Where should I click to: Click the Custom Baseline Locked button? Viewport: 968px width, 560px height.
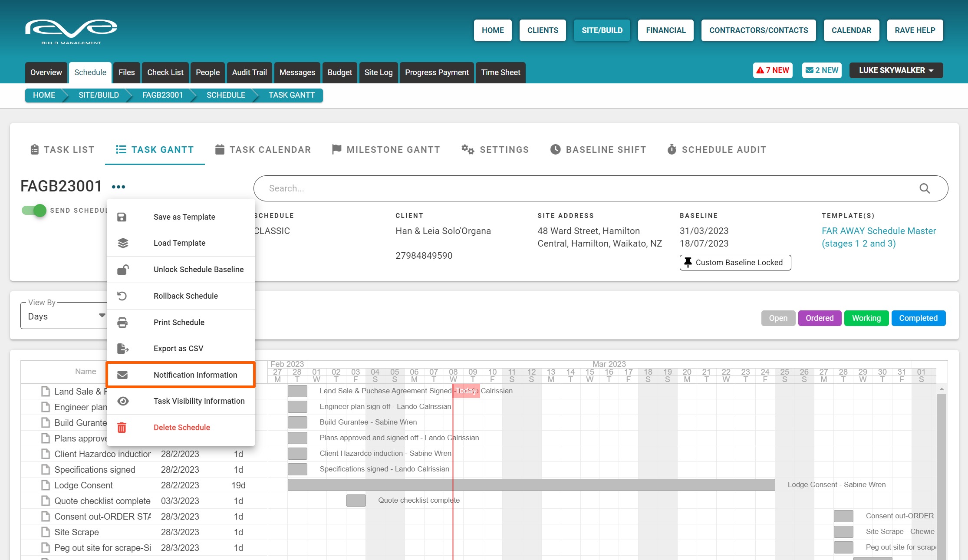[x=735, y=263]
